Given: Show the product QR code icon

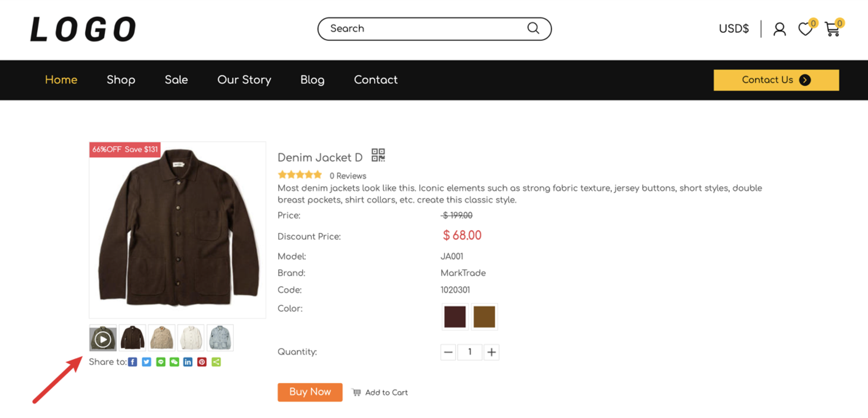Looking at the screenshot, I should pyautogui.click(x=378, y=155).
